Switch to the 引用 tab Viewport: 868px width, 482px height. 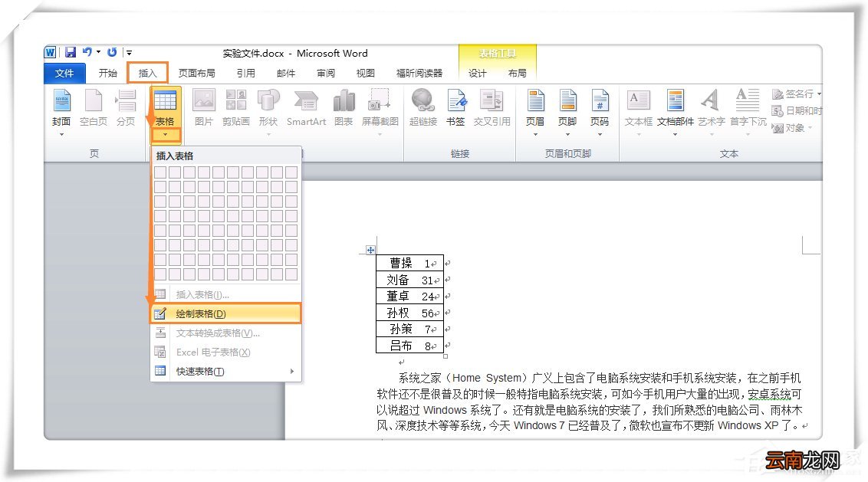(x=246, y=73)
